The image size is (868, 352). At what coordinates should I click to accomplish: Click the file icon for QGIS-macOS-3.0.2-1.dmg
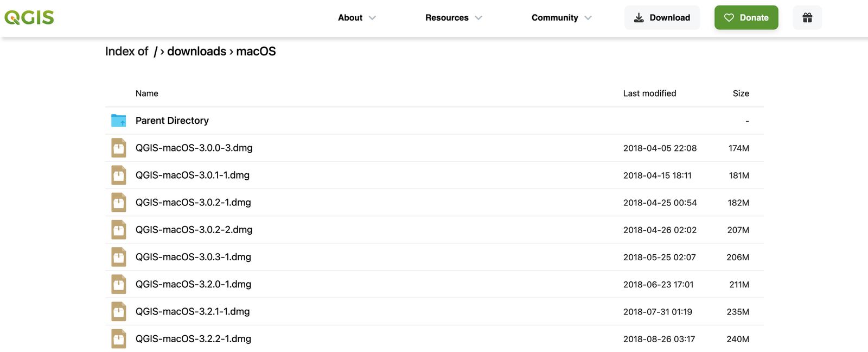[x=119, y=203]
